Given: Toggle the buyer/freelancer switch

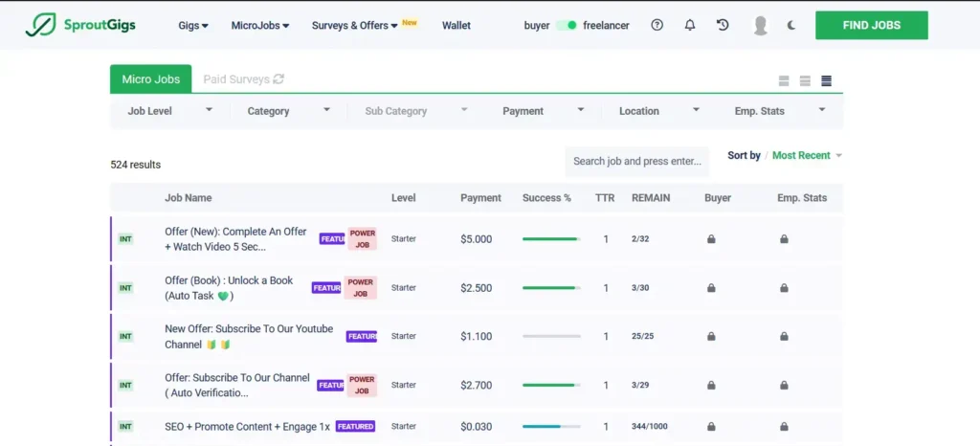Looking at the screenshot, I should coord(567,26).
